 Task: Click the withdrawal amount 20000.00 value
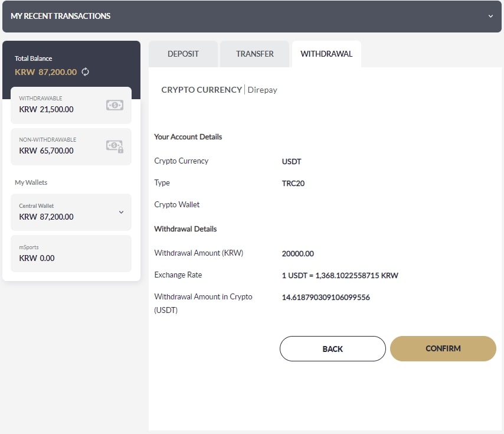coord(298,254)
